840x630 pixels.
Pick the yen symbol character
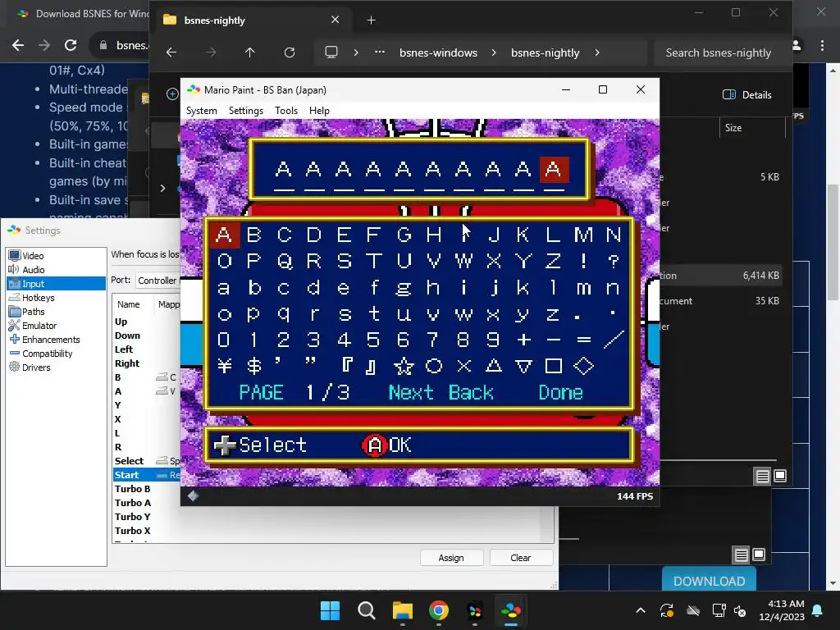[x=225, y=367]
